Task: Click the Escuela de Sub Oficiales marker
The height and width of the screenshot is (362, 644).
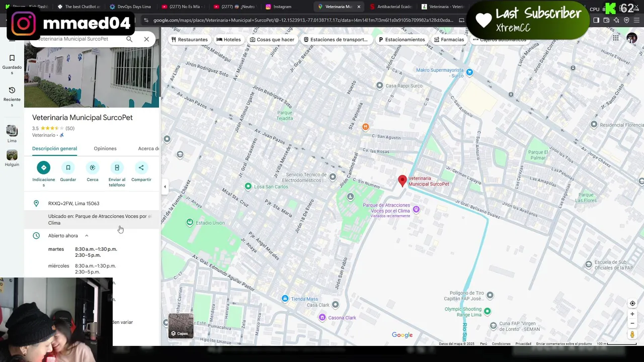Action: point(589,264)
